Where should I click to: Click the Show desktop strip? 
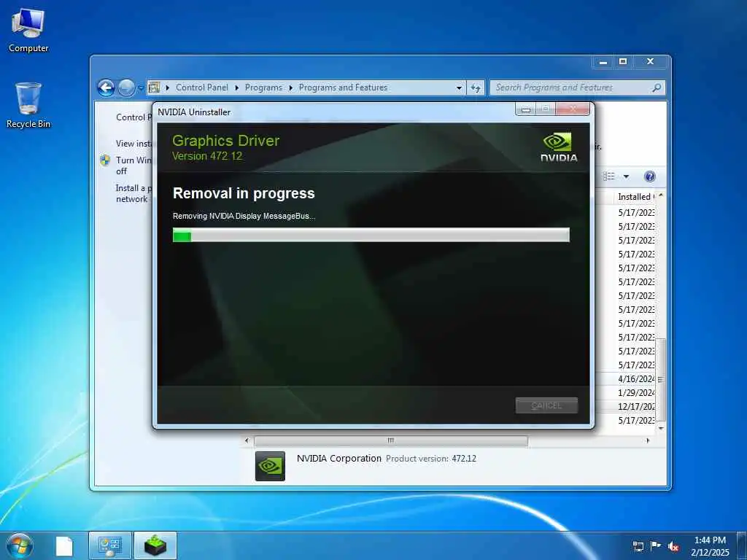[x=742, y=545]
